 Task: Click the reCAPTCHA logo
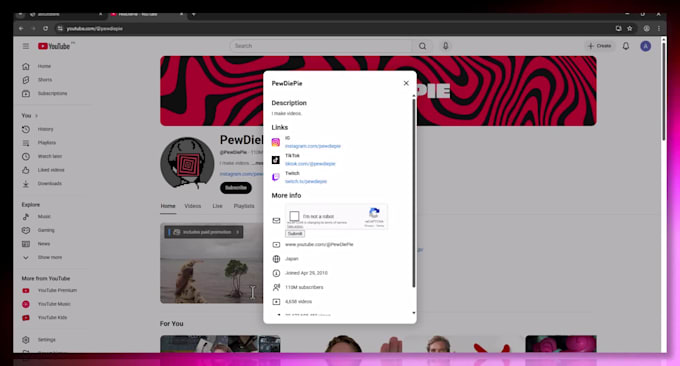click(374, 213)
